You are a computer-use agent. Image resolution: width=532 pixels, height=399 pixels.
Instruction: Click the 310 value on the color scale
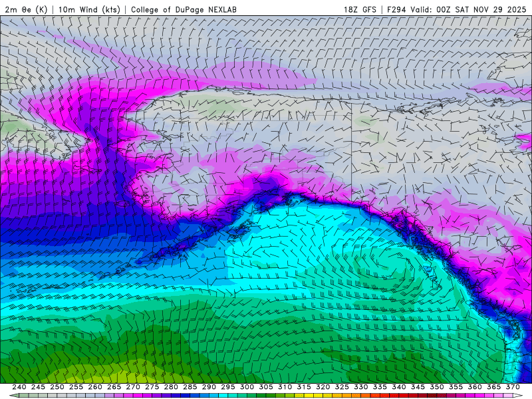point(285,387)
